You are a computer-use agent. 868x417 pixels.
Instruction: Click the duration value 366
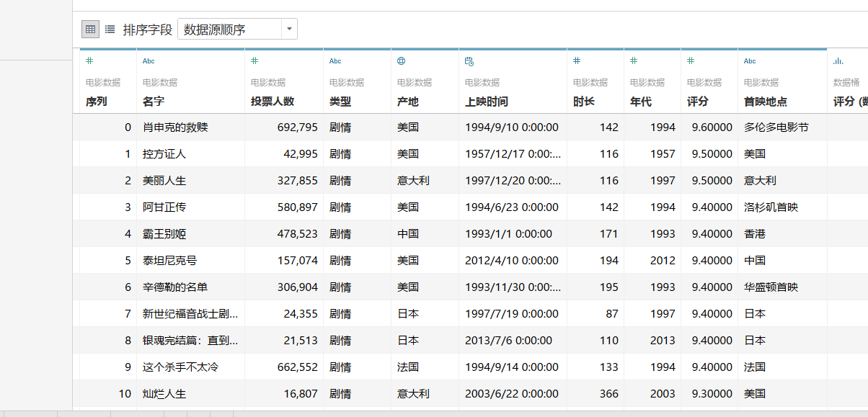608,393
